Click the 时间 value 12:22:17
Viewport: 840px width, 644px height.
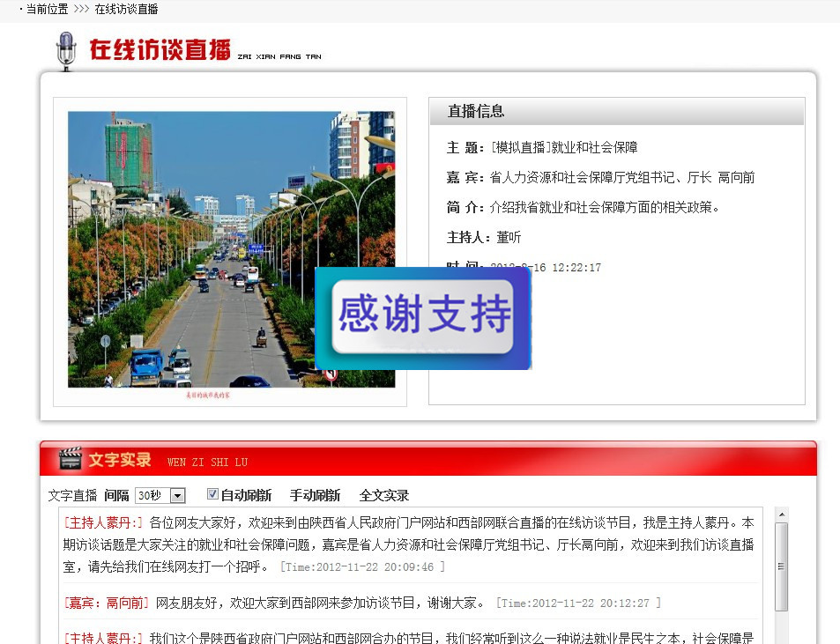[576, 267]
